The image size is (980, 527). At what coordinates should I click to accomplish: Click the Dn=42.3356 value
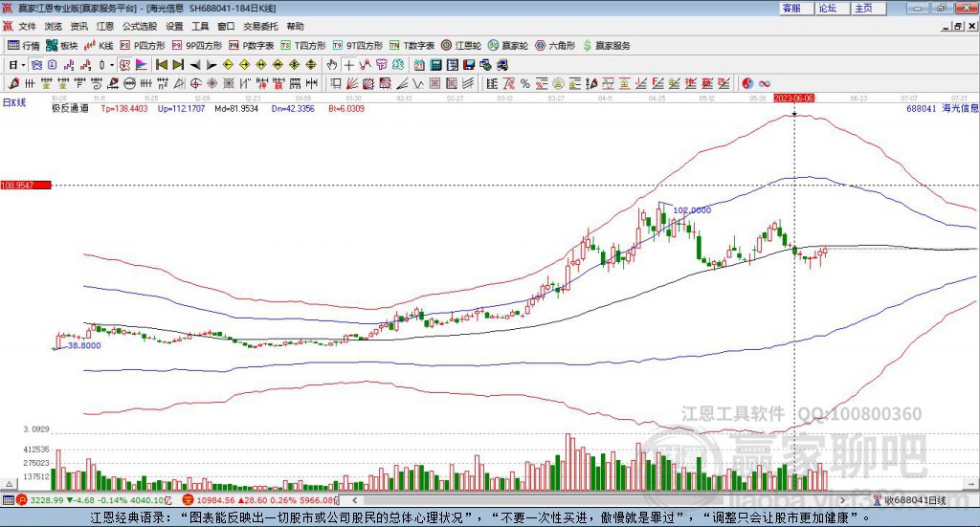coord(293,109)
